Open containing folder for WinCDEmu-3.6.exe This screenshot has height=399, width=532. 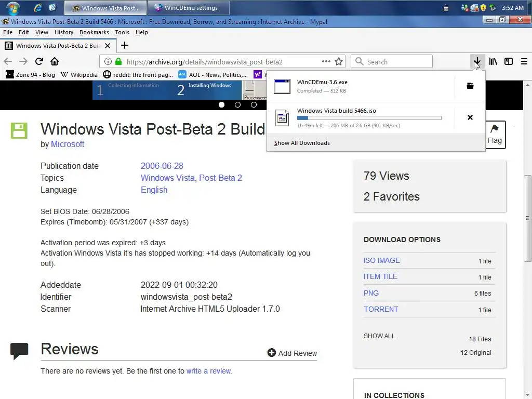pyautogui.click(x=470, y=86)
